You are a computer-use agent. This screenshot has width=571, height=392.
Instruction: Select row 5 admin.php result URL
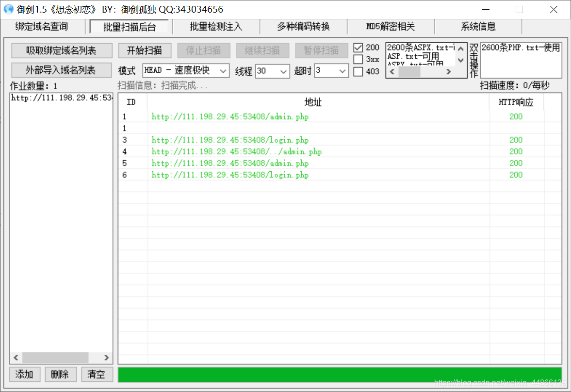point(230,163)
